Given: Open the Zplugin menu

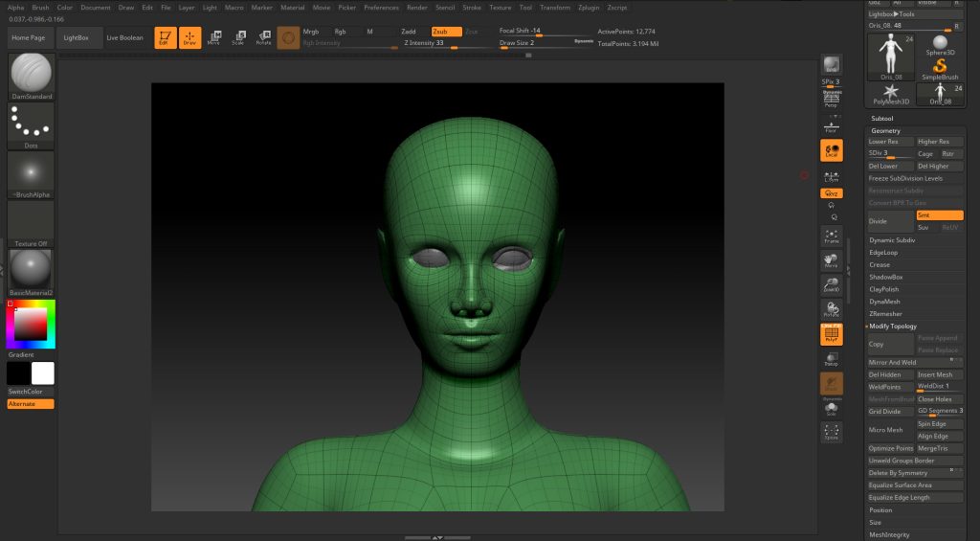Looking at the screenshot, I should (590, 7).
